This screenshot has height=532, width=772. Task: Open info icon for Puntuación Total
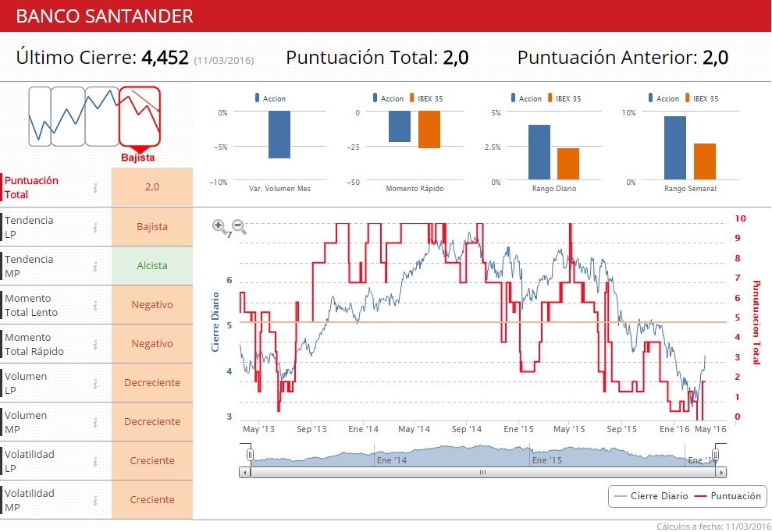pyautogui.click(x=95, y=187)
